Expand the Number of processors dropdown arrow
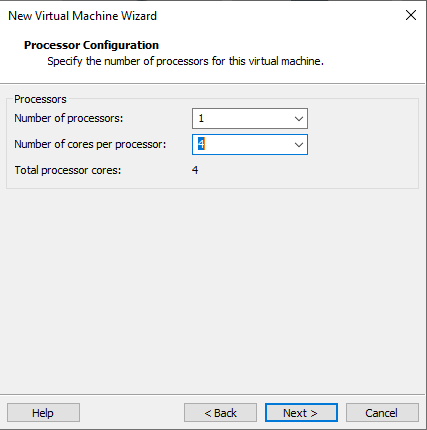Viewport: 427px width, 430px height. (x=299, y=118)
